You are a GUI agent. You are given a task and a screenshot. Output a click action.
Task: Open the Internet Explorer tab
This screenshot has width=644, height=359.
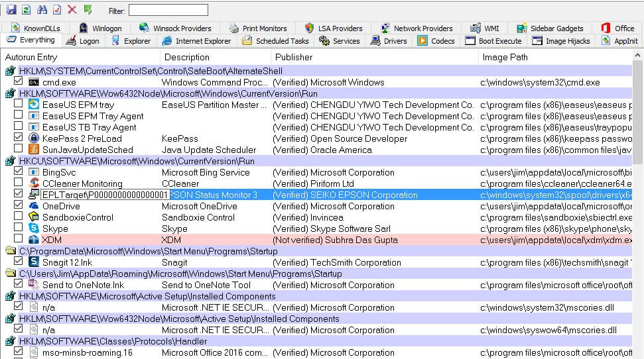click(x=196, y=41)
